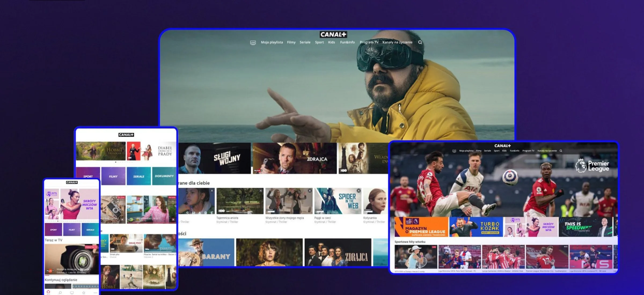This screenshot has width=644, height=295.
Task: Open the Barany thumbnail
Action: pos(206,252)
